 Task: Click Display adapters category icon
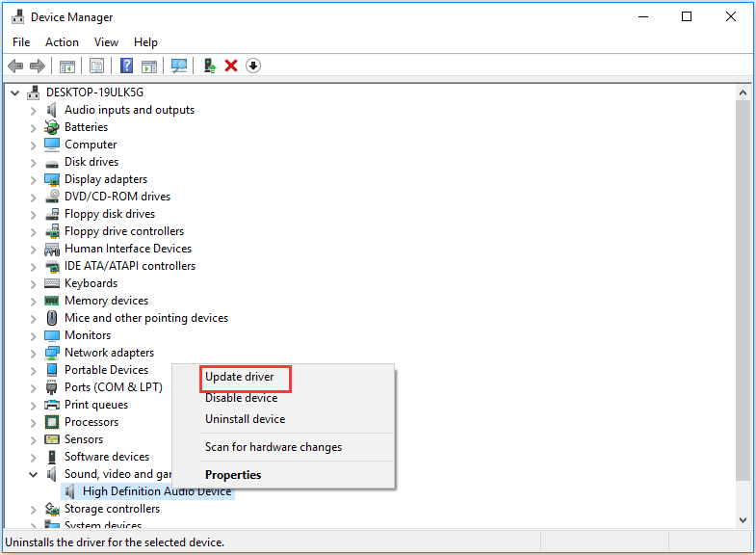tap(52, 179)
